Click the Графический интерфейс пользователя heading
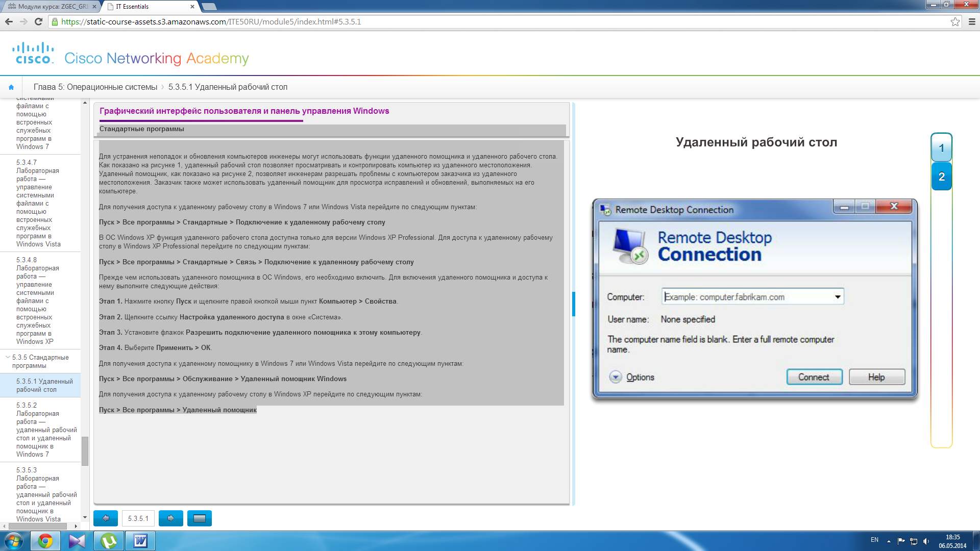The width and height of the screenshot is (980, 551). 244,111
